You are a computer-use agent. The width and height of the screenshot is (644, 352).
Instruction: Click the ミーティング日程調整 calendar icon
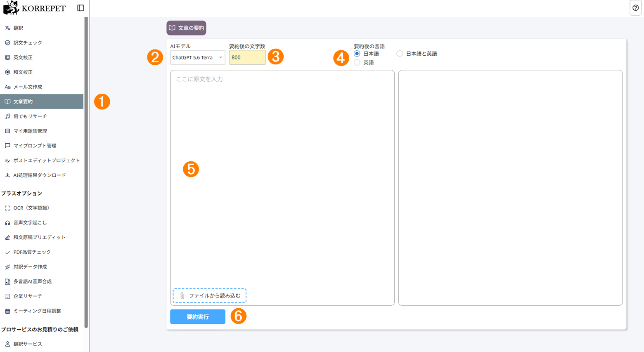[x=7, y=311]
